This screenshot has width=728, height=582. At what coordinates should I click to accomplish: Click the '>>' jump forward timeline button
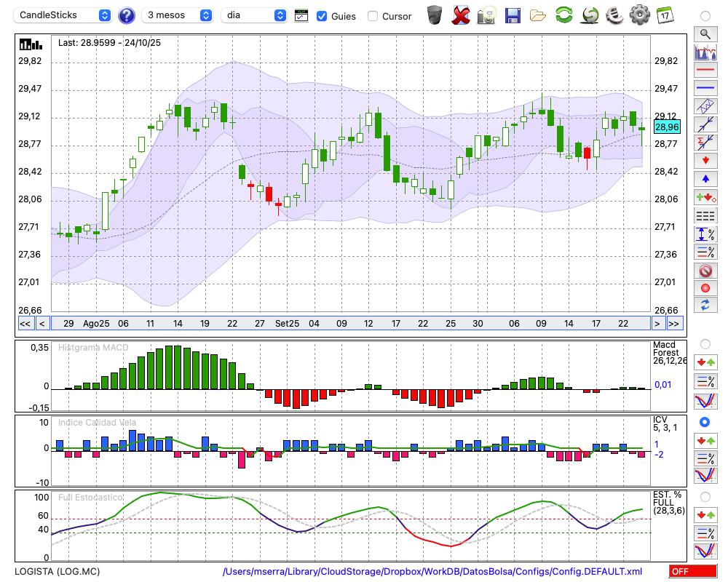674,323
